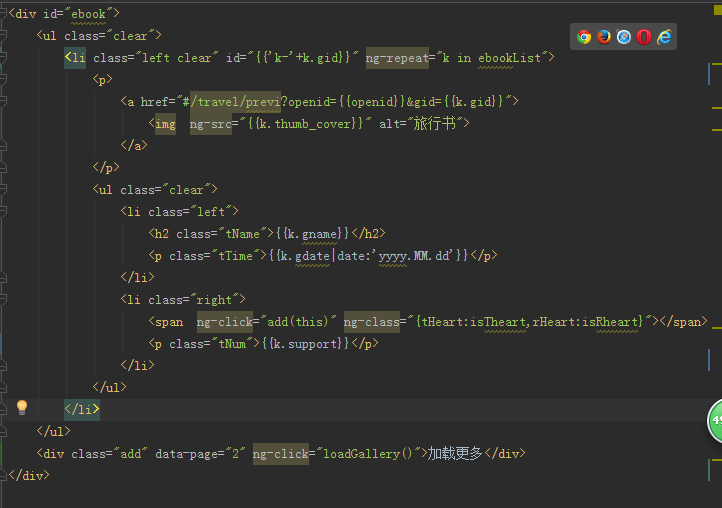Show intention actions via lightbulb icon

(x=22, y=407)
